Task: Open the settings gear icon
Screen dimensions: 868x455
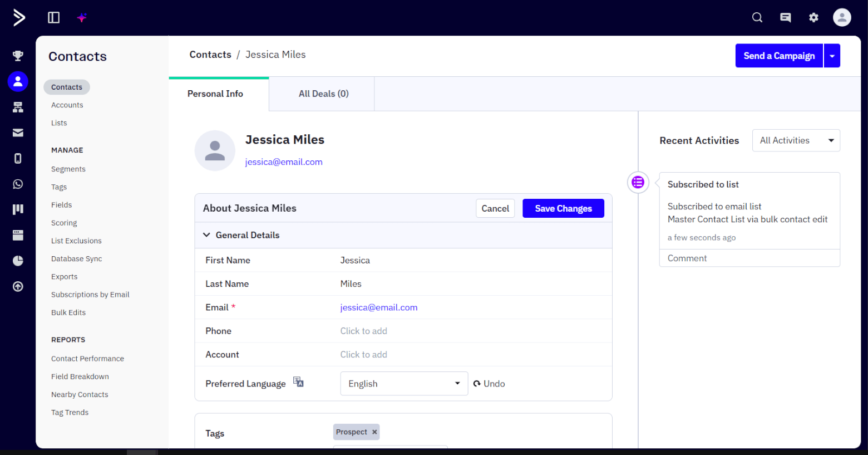Action: (813, 18)
